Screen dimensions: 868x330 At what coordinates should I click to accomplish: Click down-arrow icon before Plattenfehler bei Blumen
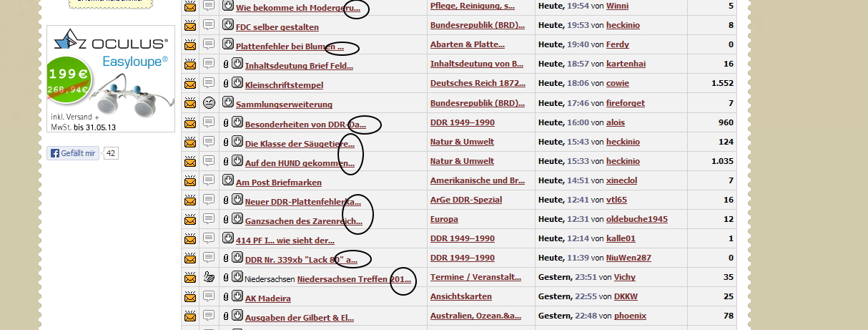228,44
